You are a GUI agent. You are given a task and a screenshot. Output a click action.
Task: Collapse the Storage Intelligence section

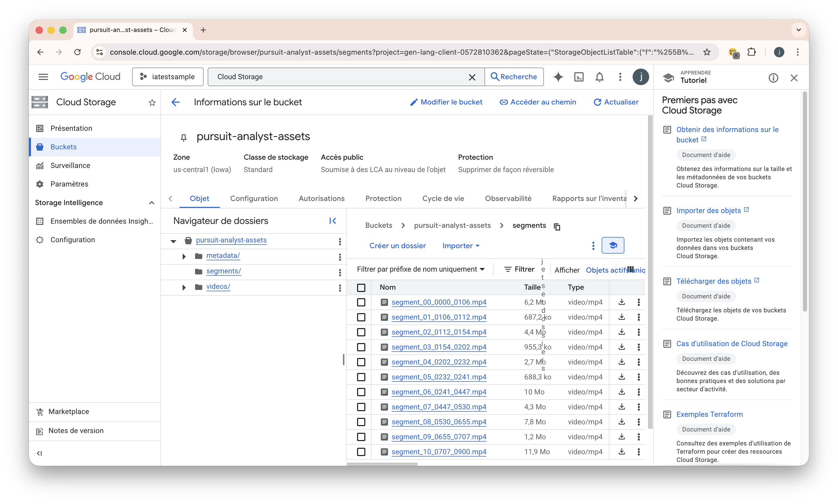151,203
